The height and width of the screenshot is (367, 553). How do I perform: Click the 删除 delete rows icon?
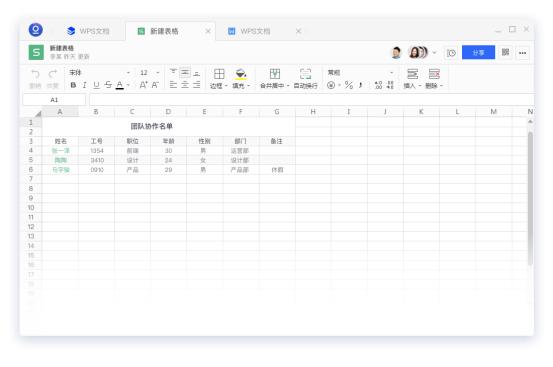click(x=434, y=74)
